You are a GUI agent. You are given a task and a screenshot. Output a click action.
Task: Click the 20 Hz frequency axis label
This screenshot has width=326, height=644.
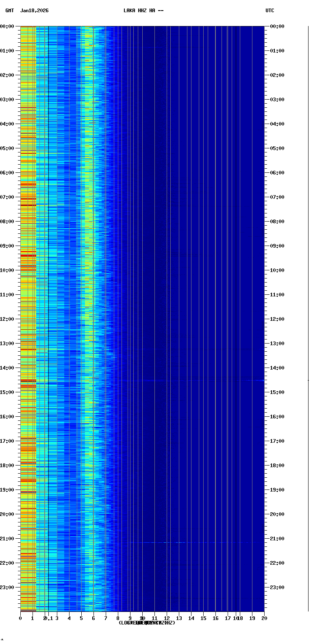pyautogui.click(x=264, y=618)
